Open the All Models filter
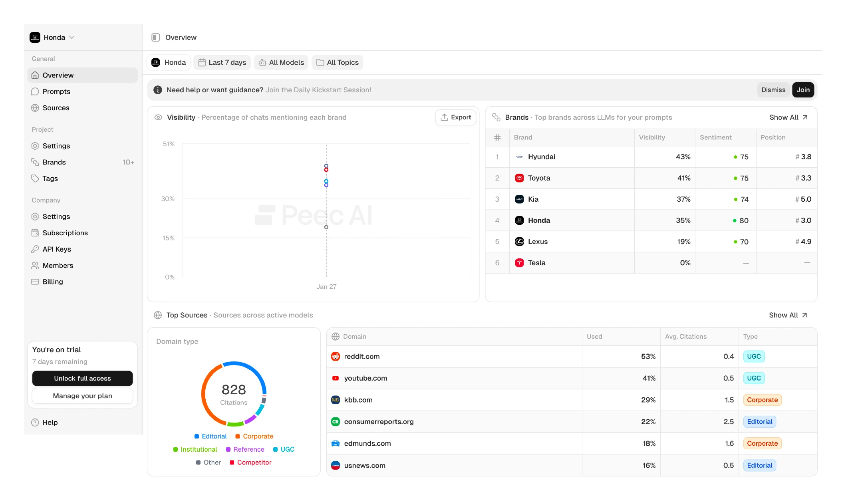846x504 pixels. (281, 62)
